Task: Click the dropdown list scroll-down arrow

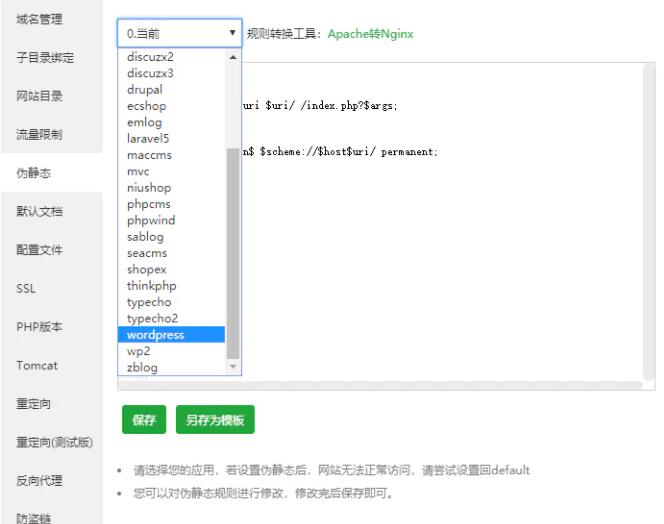Action: pyautogui.click(x=234, y=367)
